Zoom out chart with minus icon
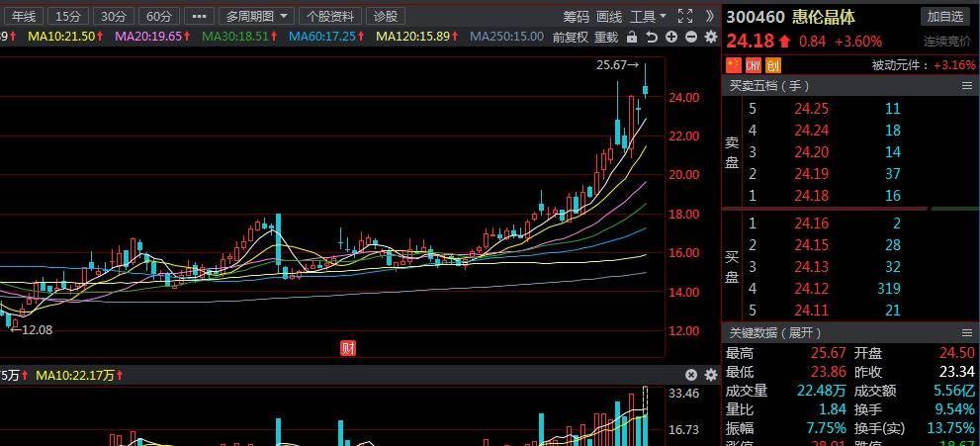Image resolution: width=980 pixels, height=446 pixels. (690, 37)
